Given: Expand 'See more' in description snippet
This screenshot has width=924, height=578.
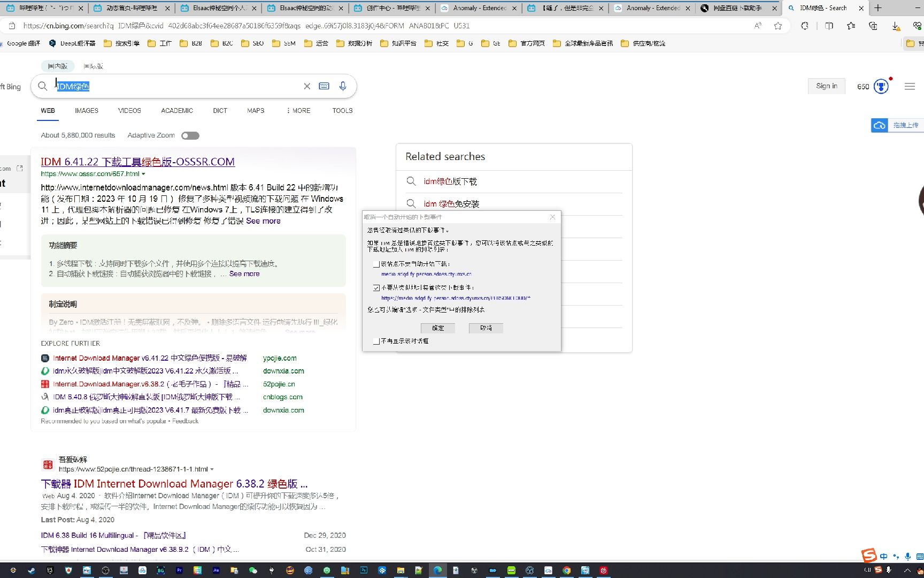Looking at the screenshot, I should tap(263, 221).
